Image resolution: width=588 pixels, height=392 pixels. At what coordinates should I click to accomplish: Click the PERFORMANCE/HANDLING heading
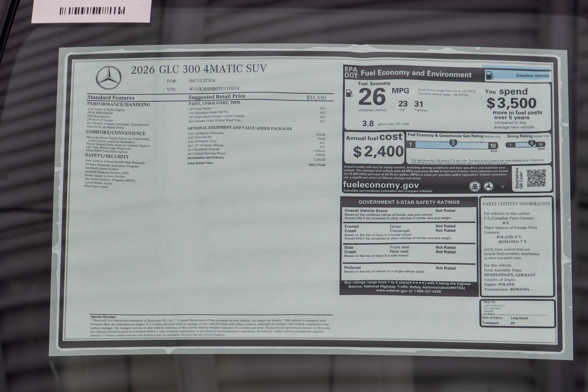pyautogui.click(x=118, y=104)
